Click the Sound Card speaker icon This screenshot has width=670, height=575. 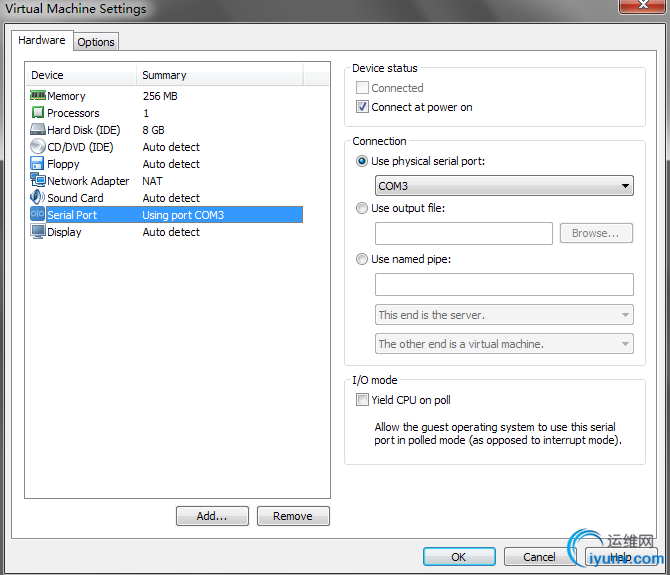37,197
